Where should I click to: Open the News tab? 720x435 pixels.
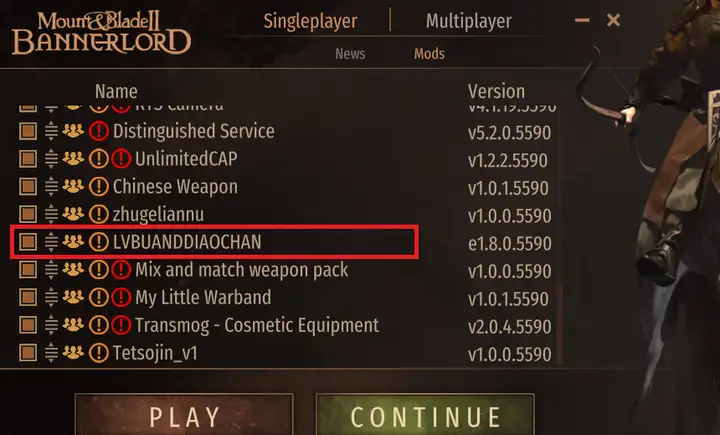[350, 54]
